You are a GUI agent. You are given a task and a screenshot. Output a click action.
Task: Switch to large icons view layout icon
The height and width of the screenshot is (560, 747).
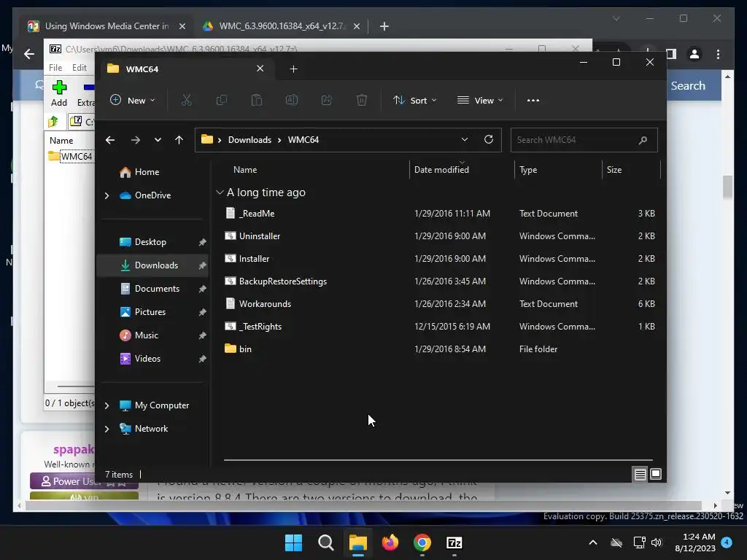(x=656, y=474)
